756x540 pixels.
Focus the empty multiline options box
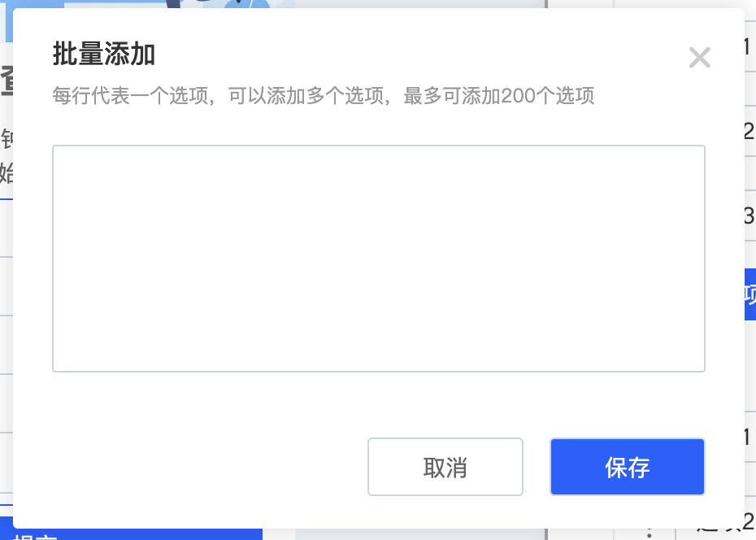point(379,259)
